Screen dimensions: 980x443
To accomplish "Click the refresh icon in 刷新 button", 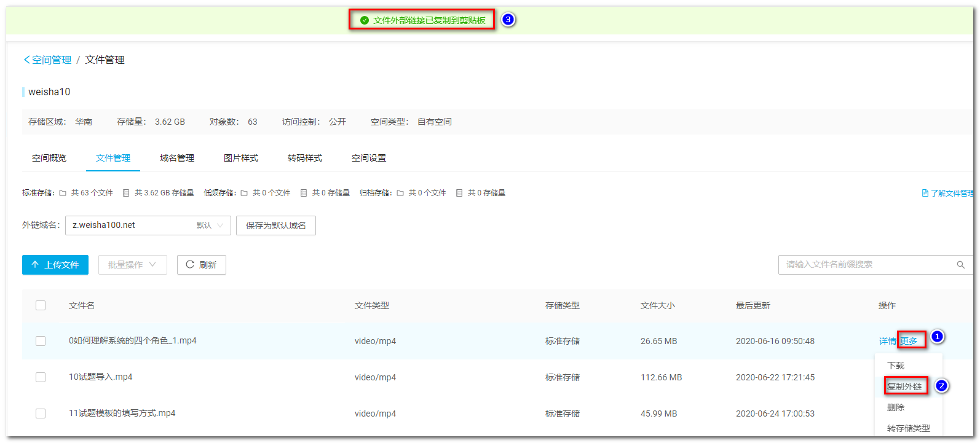I will pyautogui.click(x=190, y=265).
